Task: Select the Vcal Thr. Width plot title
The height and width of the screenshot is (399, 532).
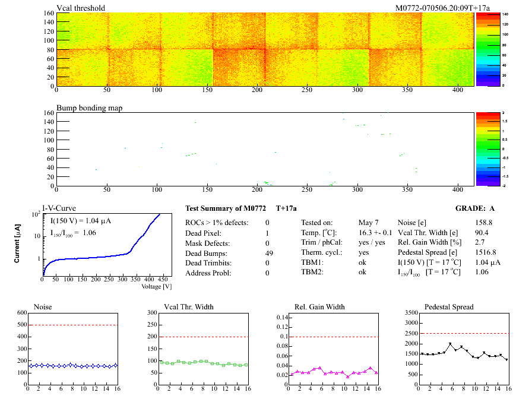Action: click(188, 307)
